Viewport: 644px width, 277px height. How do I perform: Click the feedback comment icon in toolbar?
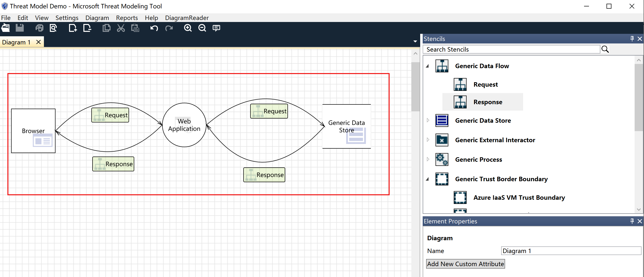[216, 28]
